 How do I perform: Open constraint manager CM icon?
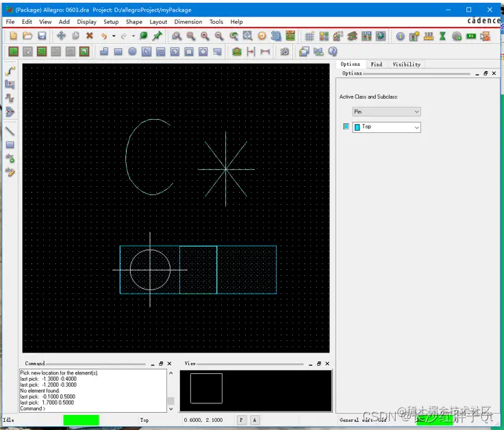point(366,36)
